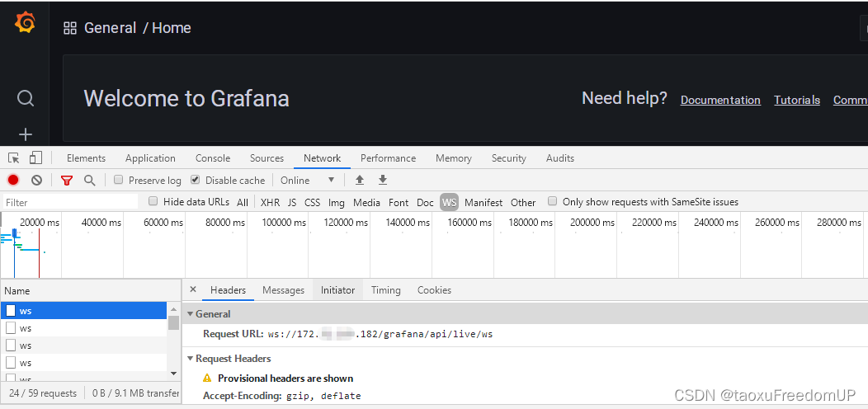Filter requests by All types
The height and width of the screenshot is (409, 868).
[243, 203]
